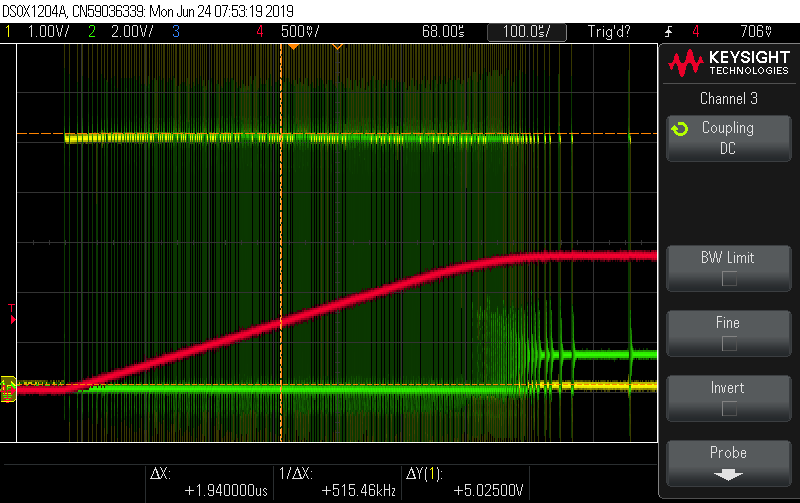The height and width of the screenshot is (503, 800).
Task: Click the Keysight Technologies logo
Action: pos(729,63)
